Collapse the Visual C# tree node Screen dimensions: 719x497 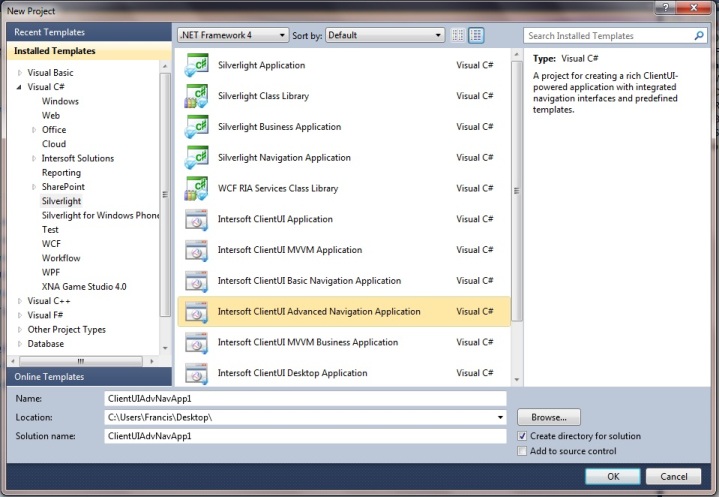[x=19, y=87]
